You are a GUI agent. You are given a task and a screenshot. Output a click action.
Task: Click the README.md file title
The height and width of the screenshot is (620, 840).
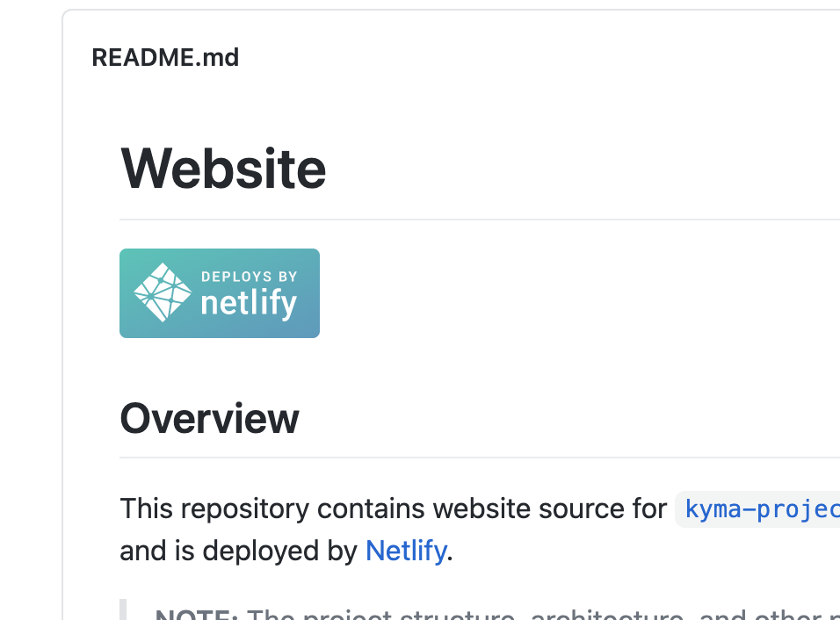pos(165,57)
